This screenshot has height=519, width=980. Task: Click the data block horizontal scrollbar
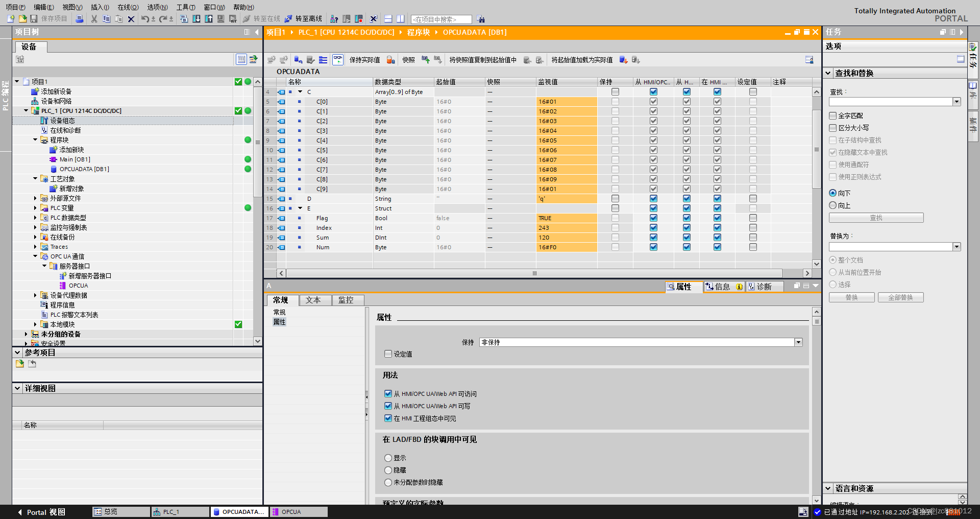(535, 273)
